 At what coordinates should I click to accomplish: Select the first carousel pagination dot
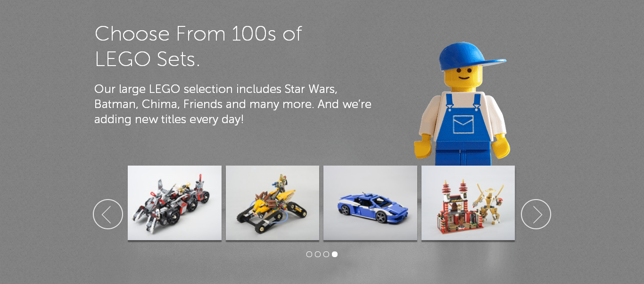point(309,254)
